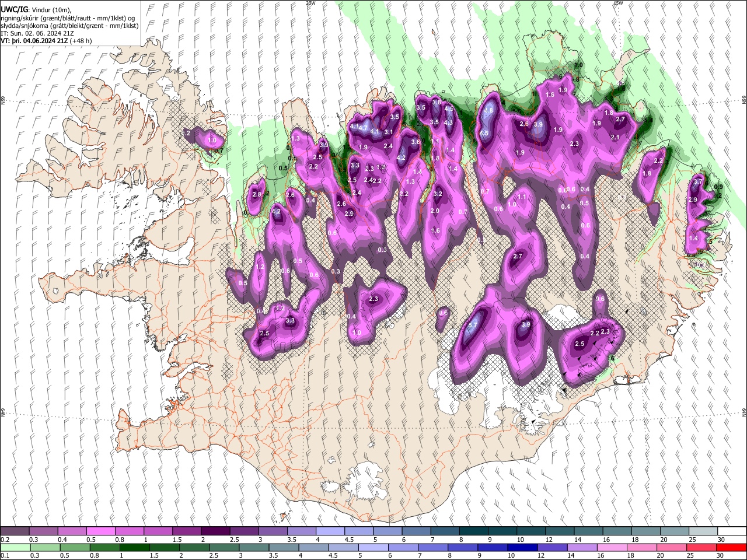Select the bright magenta 0.5 snow swatch
The image size is (747, 560).
pyautogui.click(x=100, y=531)
